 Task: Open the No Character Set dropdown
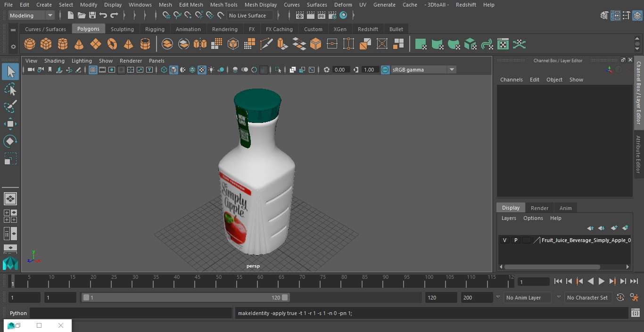[588, 298]
